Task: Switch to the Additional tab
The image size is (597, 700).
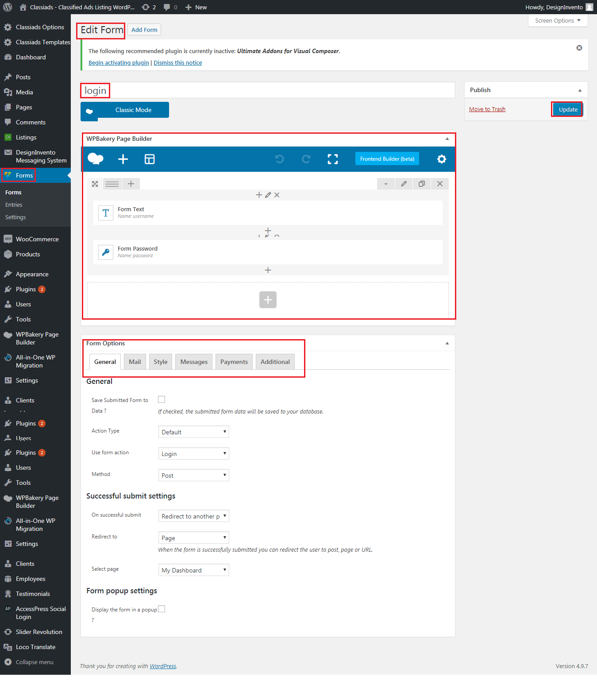Action: tap(275, 362)
